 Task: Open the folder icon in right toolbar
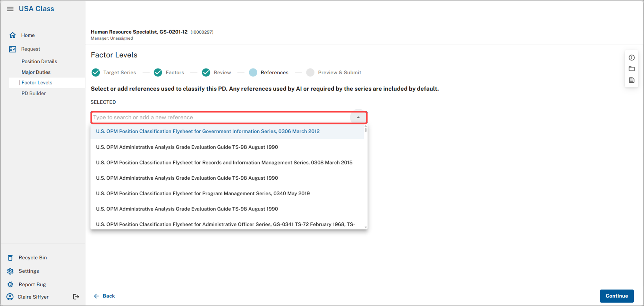point(632,69)
